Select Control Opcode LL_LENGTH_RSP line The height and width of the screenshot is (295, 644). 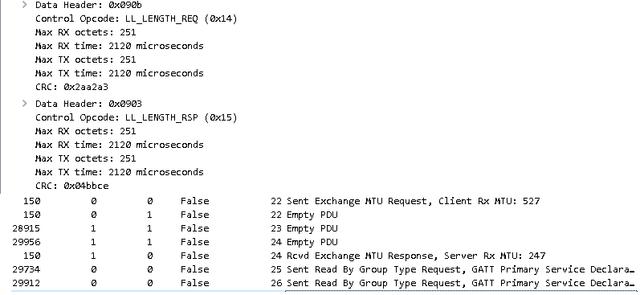tap(136, 117)
